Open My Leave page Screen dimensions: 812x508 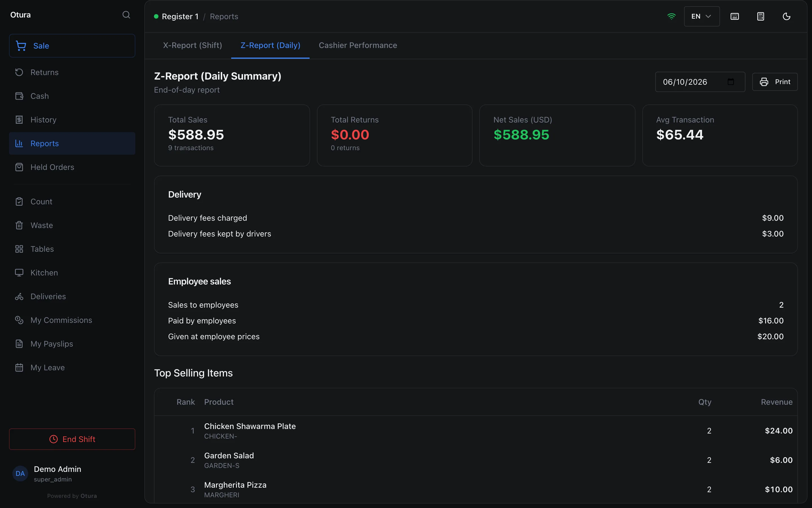tap(72, 367)
